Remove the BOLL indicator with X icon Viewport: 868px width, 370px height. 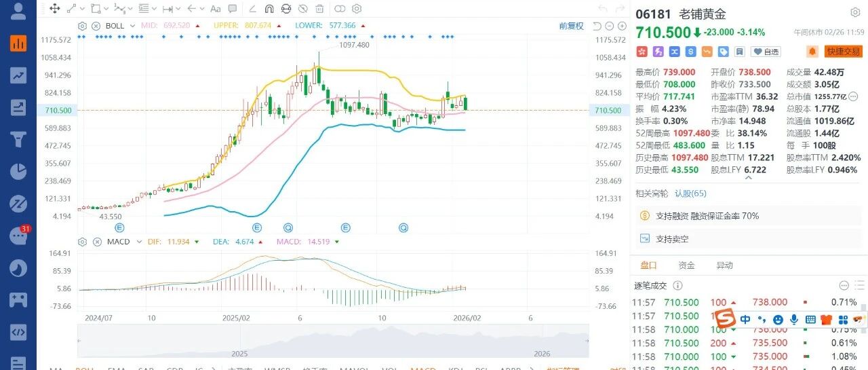(96, 26)
